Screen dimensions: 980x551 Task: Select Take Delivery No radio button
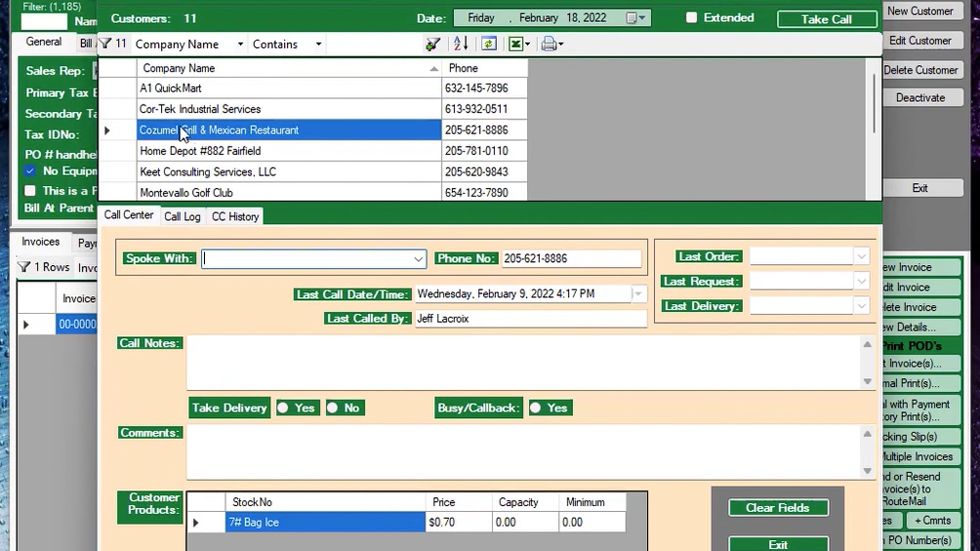tap(332, 408)
